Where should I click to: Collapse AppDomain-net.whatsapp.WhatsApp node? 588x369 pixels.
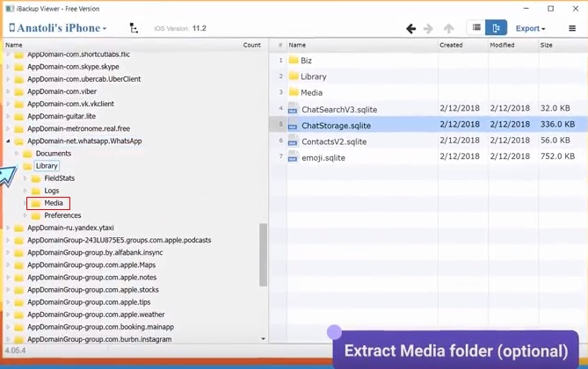point(8,141)
